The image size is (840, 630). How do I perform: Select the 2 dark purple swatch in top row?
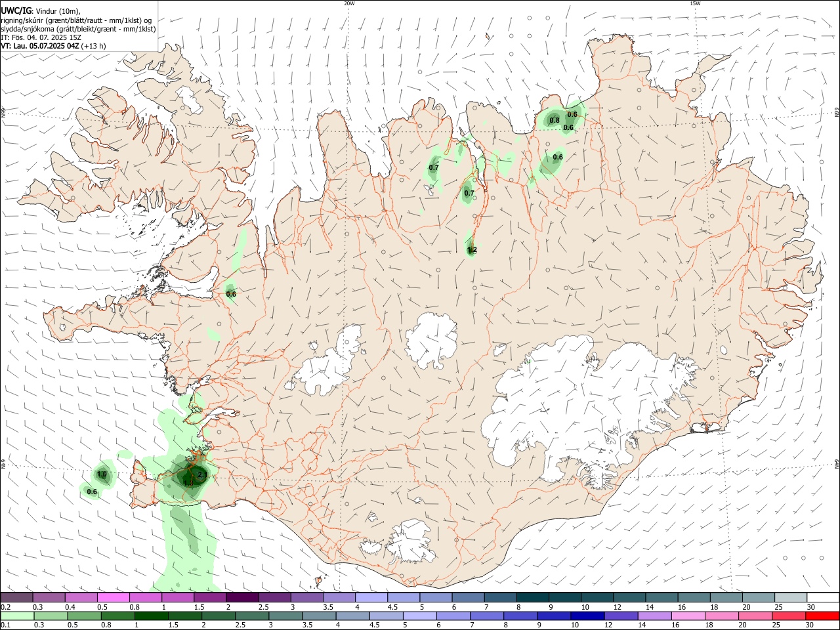[x=242, y=598]
